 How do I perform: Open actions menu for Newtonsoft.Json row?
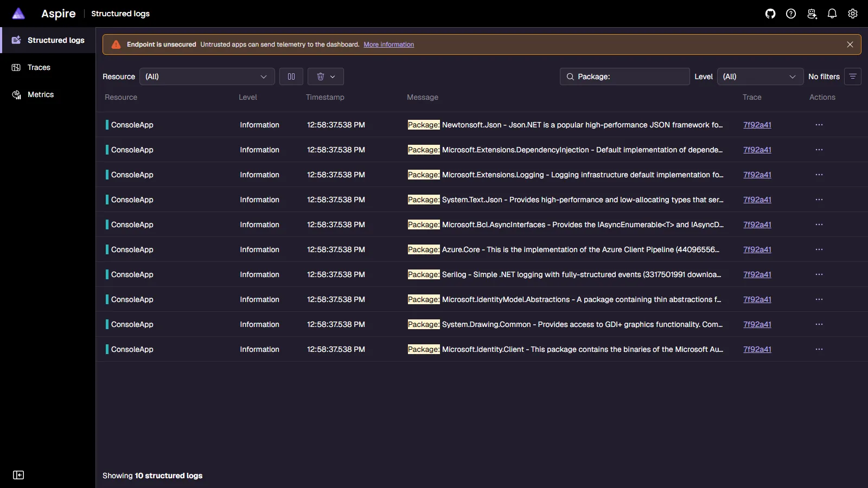pos(819,125)
